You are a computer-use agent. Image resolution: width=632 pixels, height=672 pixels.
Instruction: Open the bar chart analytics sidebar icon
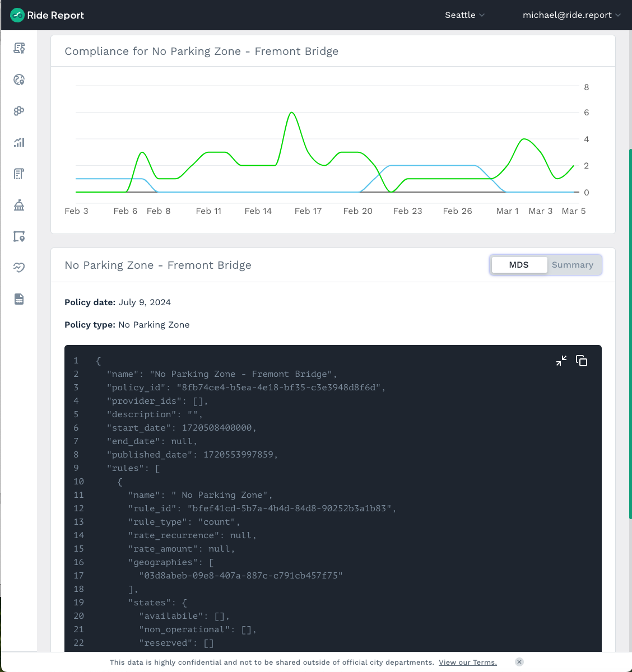19,142
